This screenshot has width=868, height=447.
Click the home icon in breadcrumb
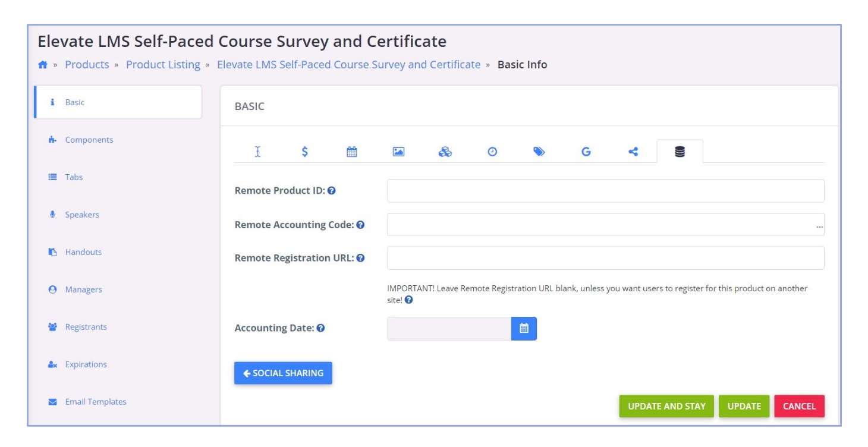(x=43, y=65)
